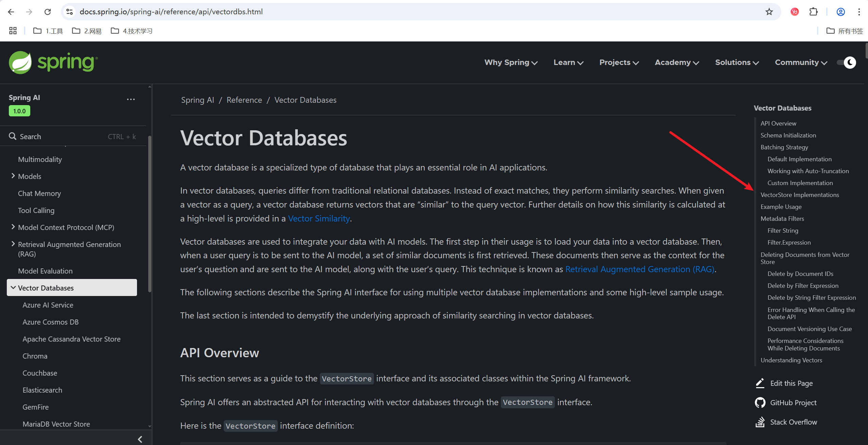Collapse the Vector Databases sidebar section
The width and height of the screenshot is (868, 445).
coord(13,288)
